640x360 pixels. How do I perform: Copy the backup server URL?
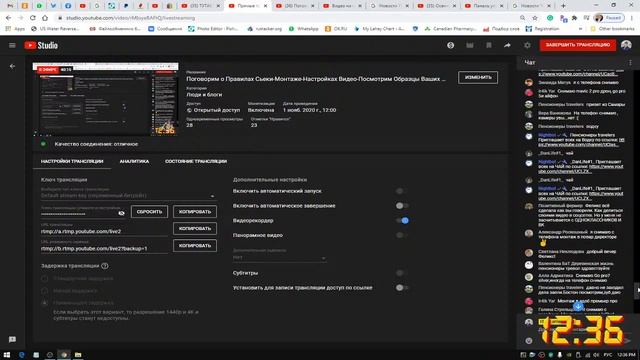tap(195, 246)
